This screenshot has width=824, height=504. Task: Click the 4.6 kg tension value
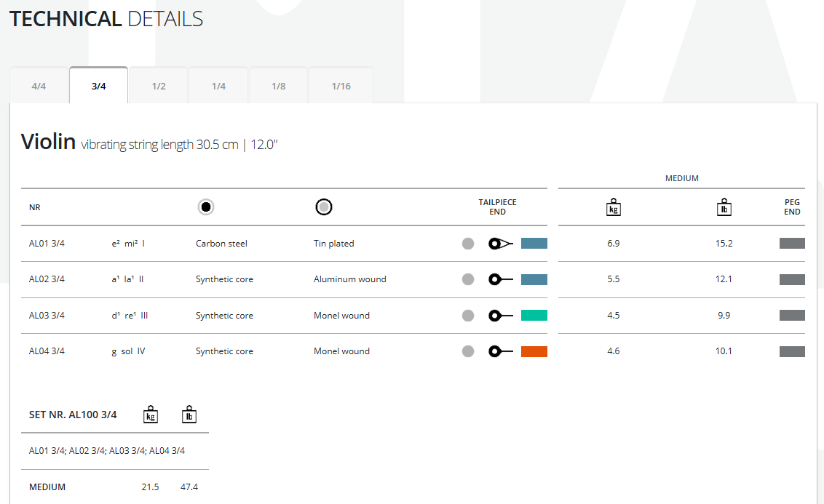click(614, 351)
